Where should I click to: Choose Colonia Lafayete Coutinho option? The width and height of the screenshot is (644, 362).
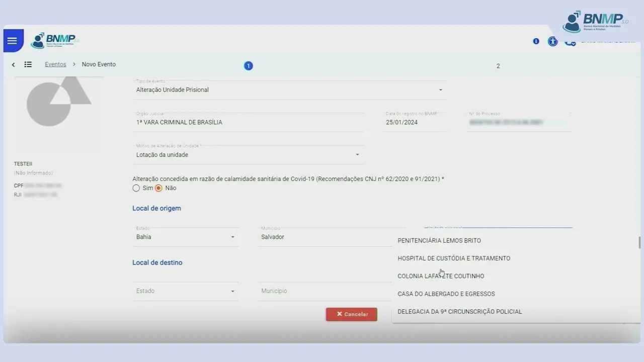[x=516, y=276]
